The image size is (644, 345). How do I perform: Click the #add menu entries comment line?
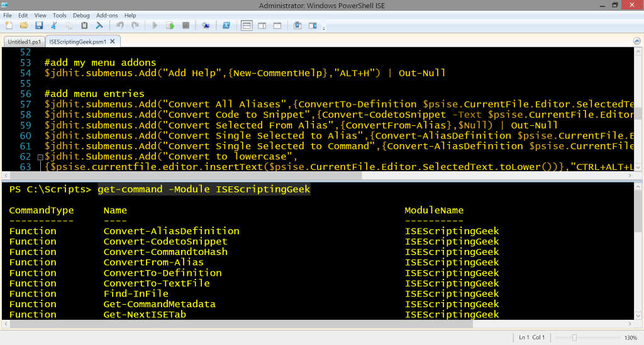pos(94,94)
